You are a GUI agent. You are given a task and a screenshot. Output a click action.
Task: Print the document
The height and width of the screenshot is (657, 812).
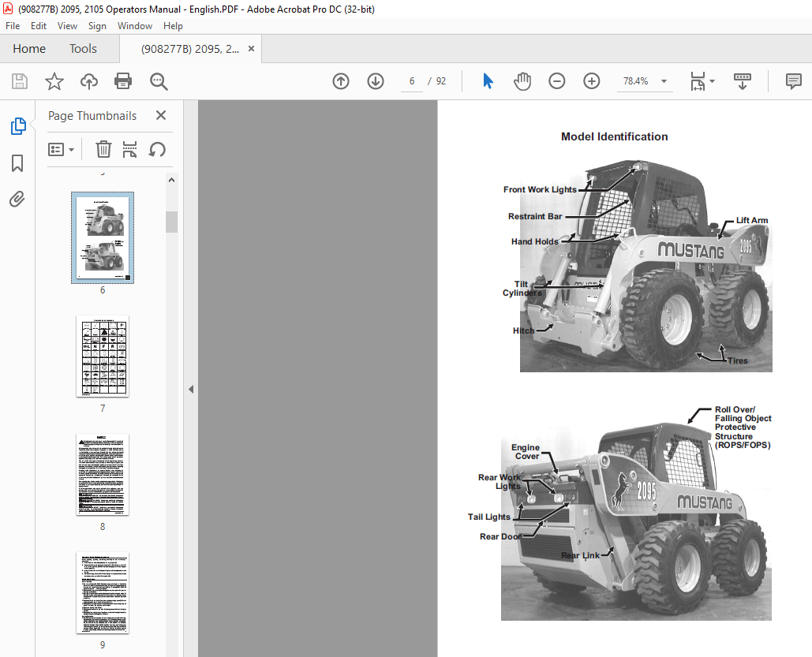coord(123,81)
